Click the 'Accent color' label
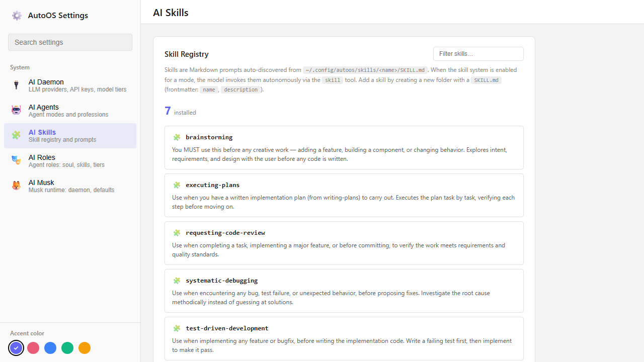This screenshot has width=644, height=362. [x=27, y=333]
